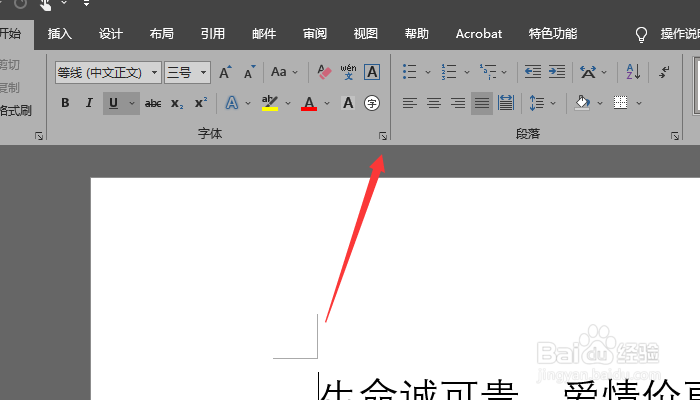Viewport: 700px width, 400px height.
Task: Increase font size with the grow font icon
Action: (x=225, y=72)
